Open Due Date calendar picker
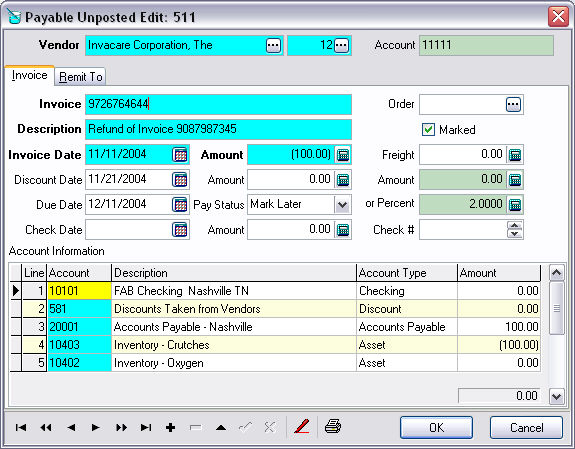This screenshot has height=449, width=575. (180, 205)
